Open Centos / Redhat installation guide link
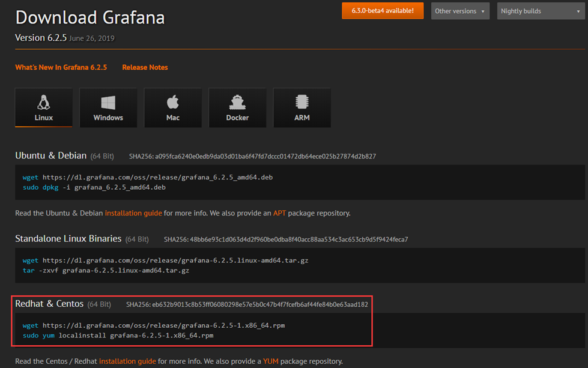 point(127,361)
